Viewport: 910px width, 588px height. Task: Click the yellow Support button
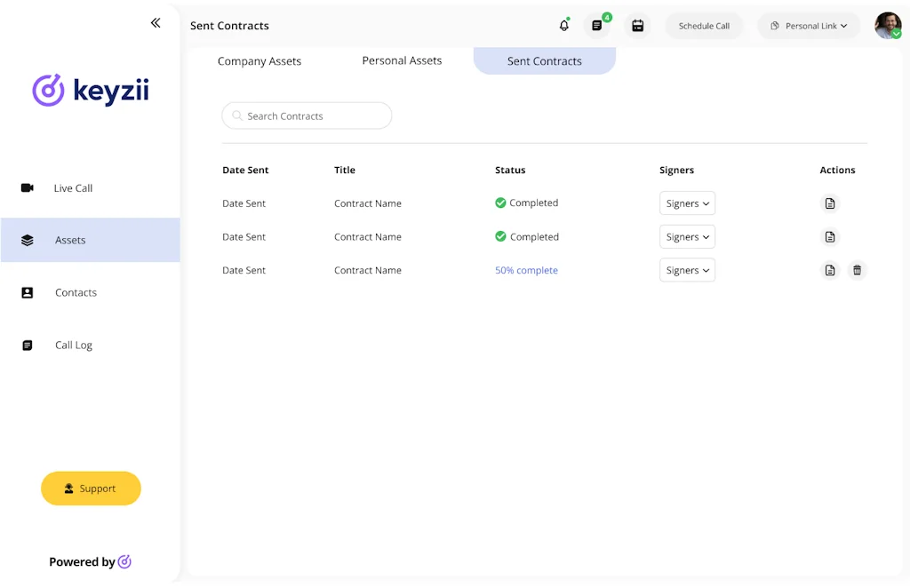pos(91,489)
